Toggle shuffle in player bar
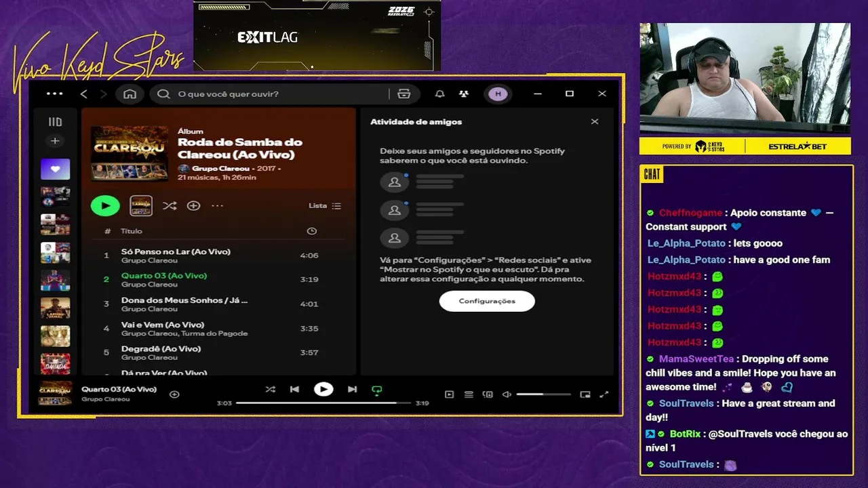The image size is (868, 488). click(x=271, y=389)
